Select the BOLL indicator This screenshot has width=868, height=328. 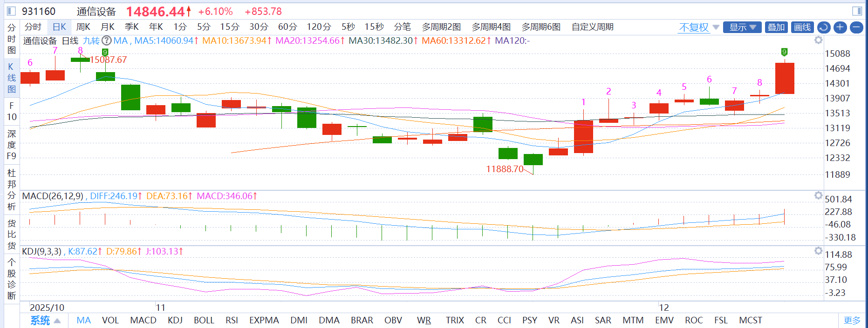coord(204,320)
